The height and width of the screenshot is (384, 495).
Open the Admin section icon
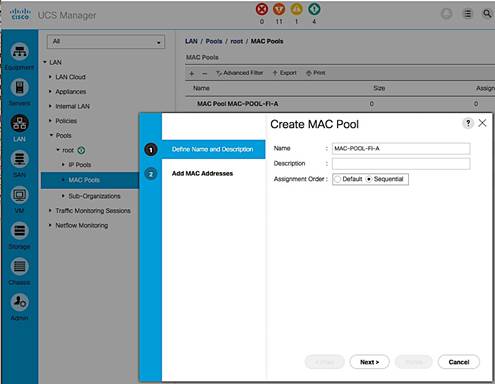(x=20, y=302)
